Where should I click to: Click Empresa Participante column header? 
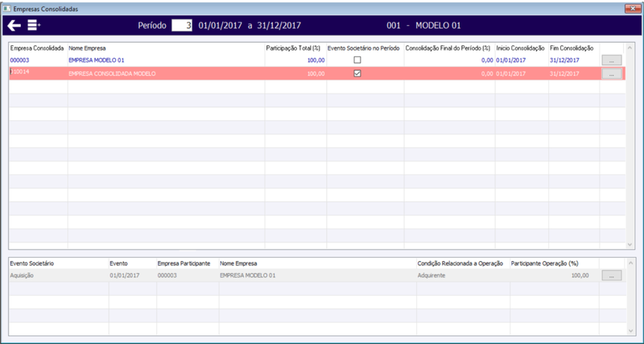pyautogui.click(x=184, y=263)
